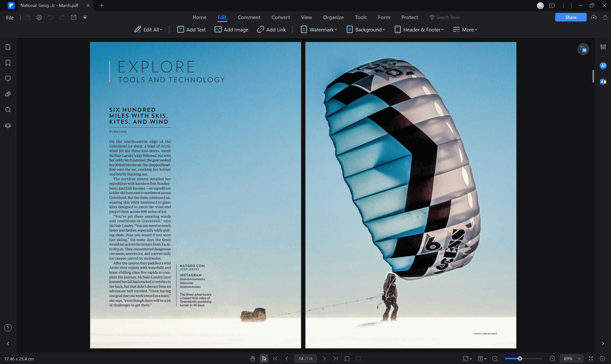
Task: Click the Share button
Action: (571, 17)
